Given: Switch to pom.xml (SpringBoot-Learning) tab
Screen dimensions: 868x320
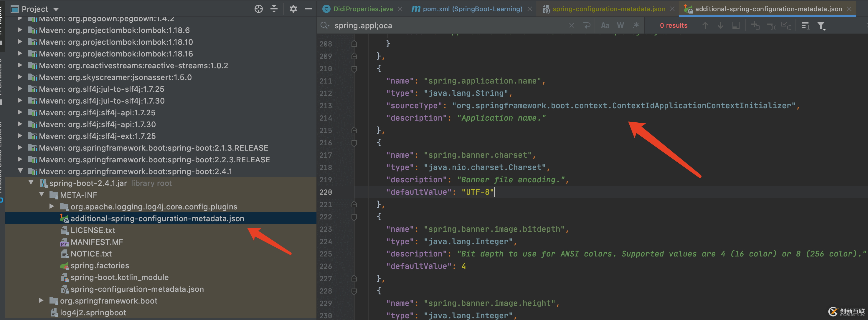Looking at the screenshot, I should 472,9.
